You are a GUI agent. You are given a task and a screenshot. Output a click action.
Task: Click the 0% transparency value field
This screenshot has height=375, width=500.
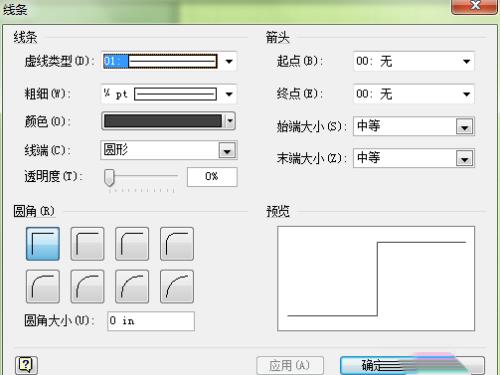tap(212, 177)
